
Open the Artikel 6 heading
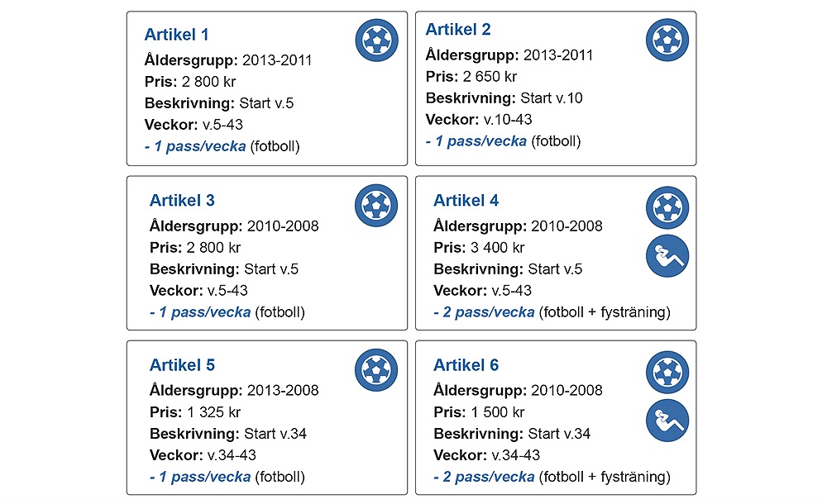tap(466, 365)
